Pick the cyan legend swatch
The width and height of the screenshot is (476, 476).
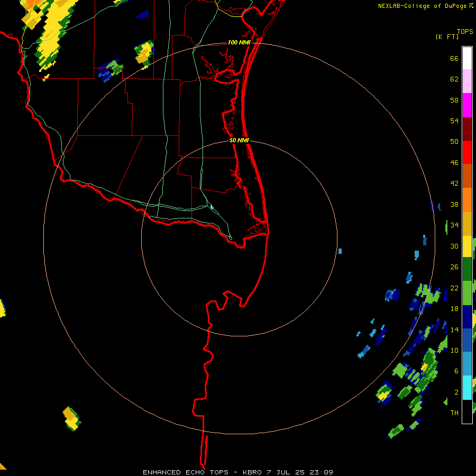pos(467,388)
